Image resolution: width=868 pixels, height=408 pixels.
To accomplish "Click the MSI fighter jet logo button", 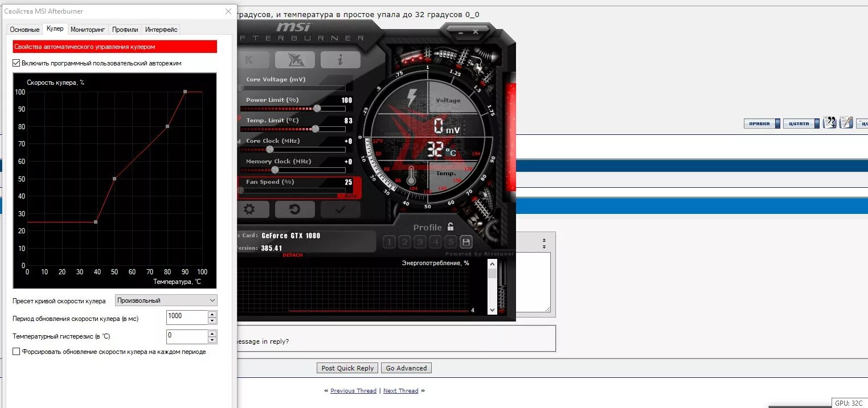I will click(294, 59).
